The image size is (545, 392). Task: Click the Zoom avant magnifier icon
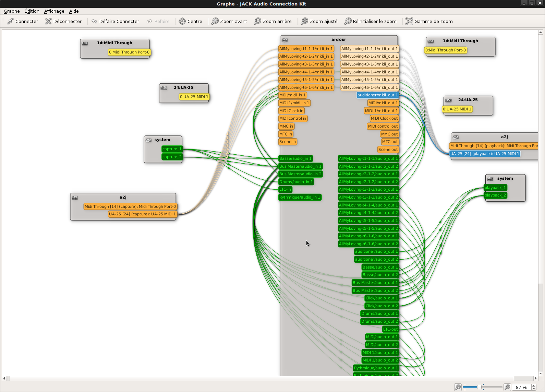(x=215, y=21)
